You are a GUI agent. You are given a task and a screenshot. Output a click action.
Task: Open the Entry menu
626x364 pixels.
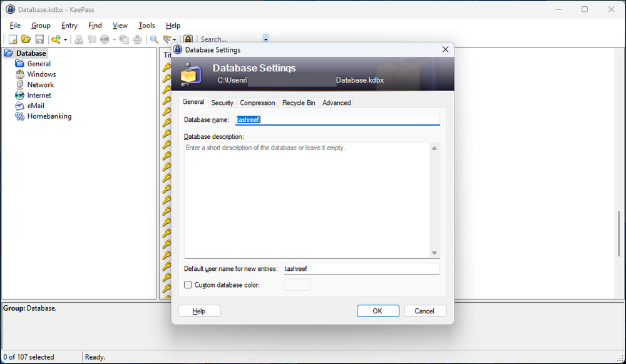[x=69, y=26]
